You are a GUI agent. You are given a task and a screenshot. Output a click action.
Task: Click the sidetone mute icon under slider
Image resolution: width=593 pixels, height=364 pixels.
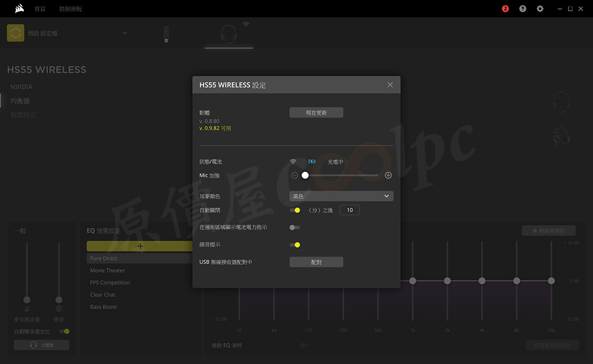(x=59, y=309)
